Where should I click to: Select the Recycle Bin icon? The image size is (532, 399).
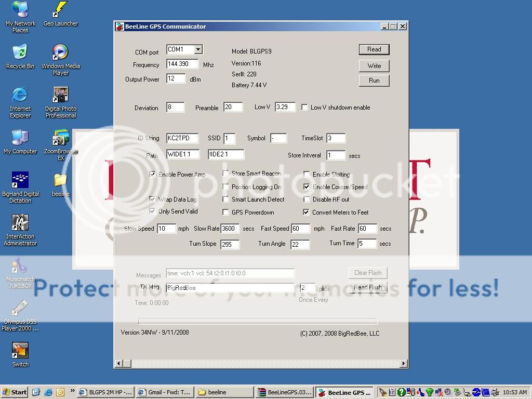tap(20, 56)
